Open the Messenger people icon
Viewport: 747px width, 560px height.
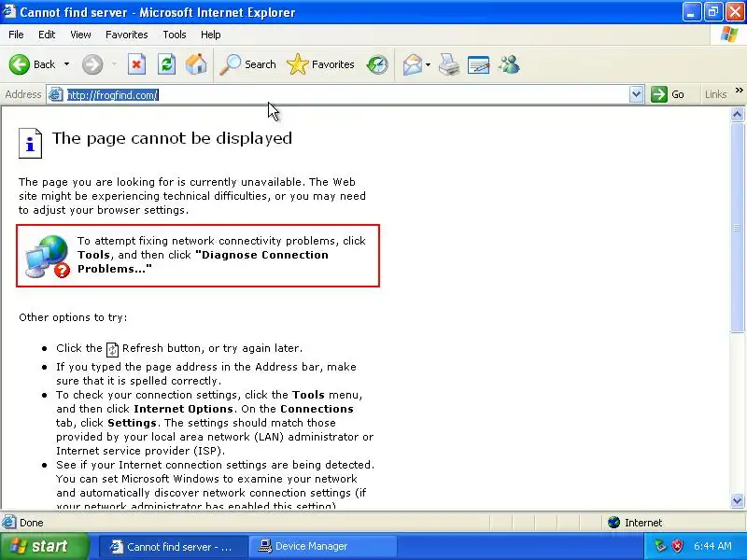click(x=509, y=64)
